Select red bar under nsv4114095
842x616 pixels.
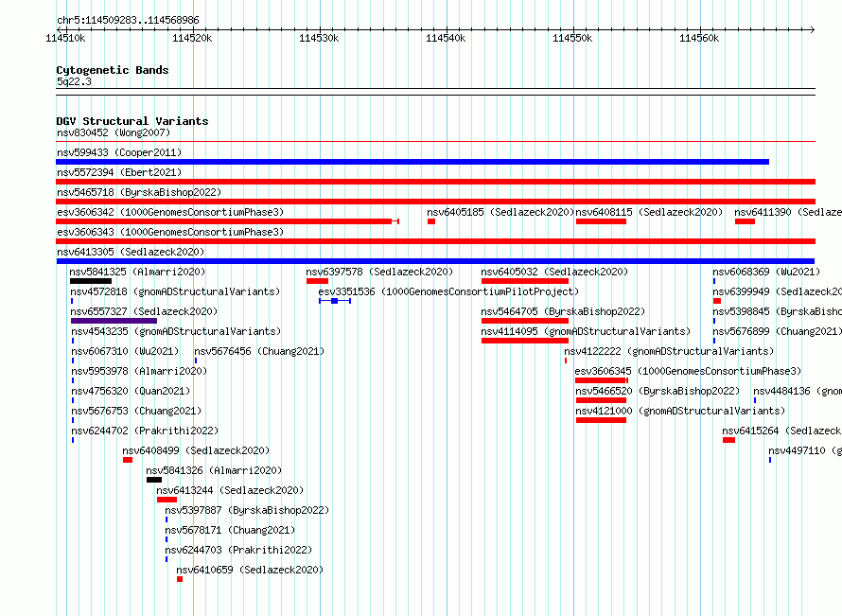click(x=525, y=341)
